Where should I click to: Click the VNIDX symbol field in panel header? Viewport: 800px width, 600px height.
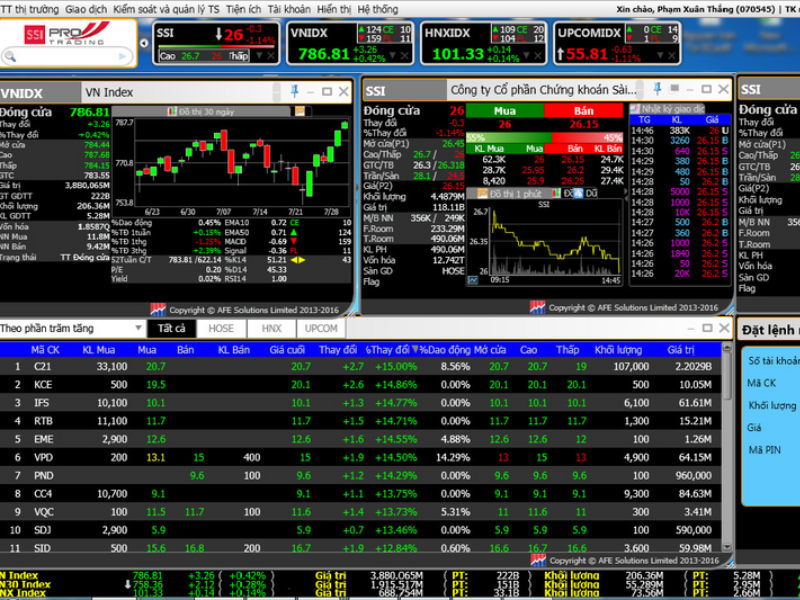point(40,93)
